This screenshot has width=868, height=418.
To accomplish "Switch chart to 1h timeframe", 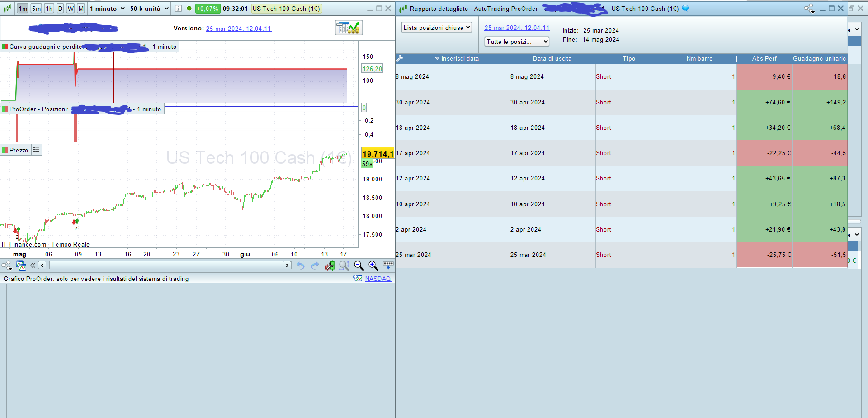I will tap(49, 9).
